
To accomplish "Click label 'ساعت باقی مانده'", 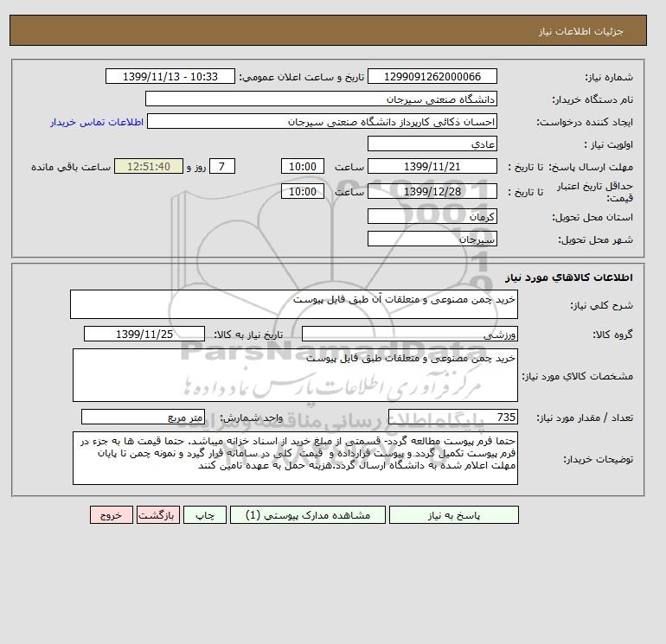I will [71, 167].
